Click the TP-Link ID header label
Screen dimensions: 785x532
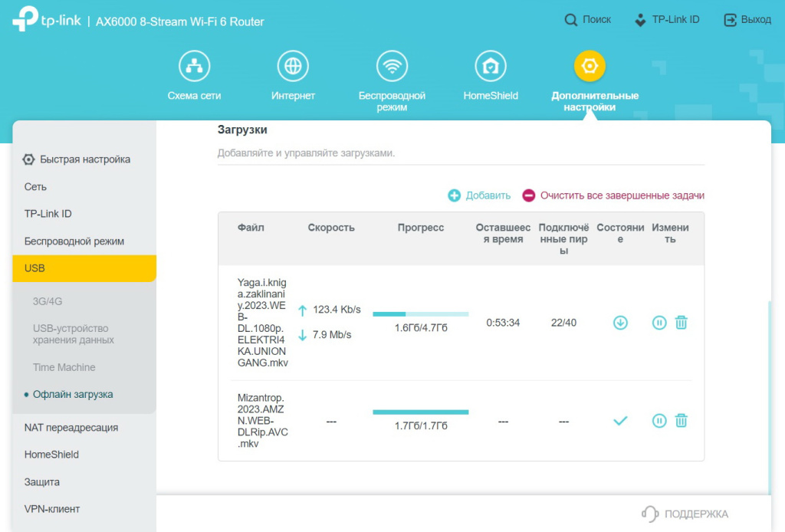click(x=676, y=19)
